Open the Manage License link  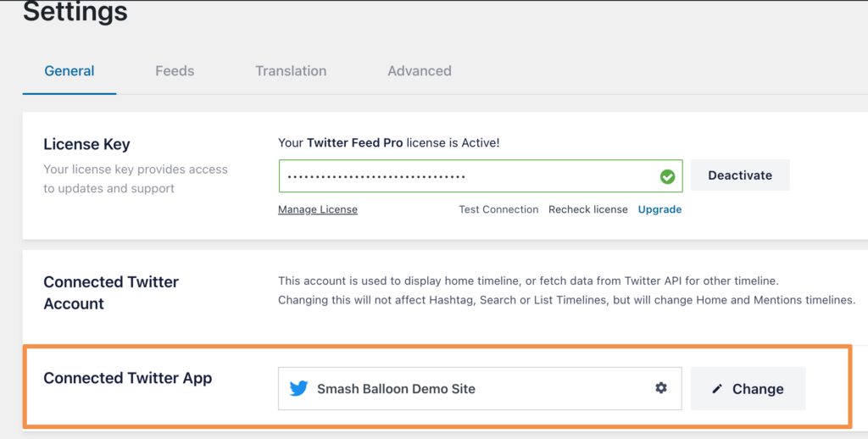click(318, 209)
